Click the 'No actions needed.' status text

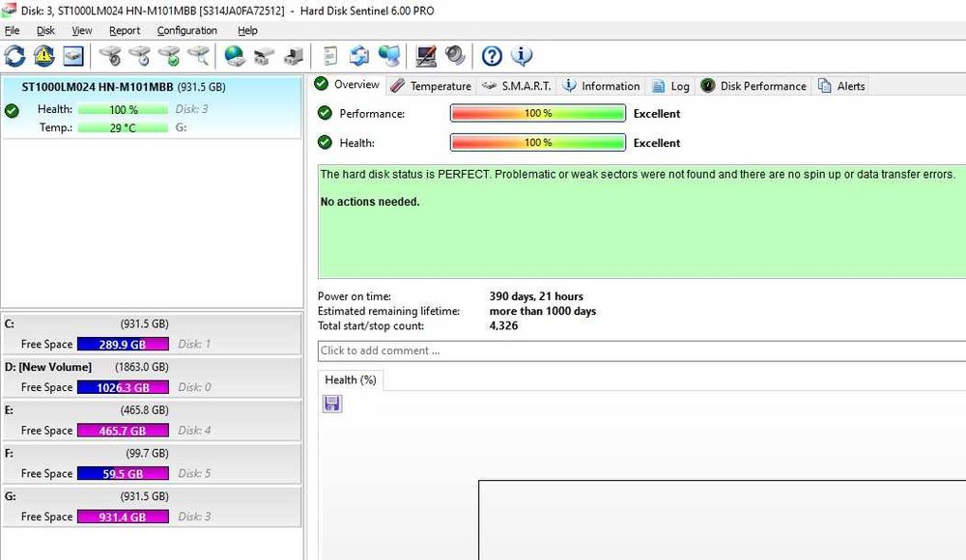(x=370, y=202)
